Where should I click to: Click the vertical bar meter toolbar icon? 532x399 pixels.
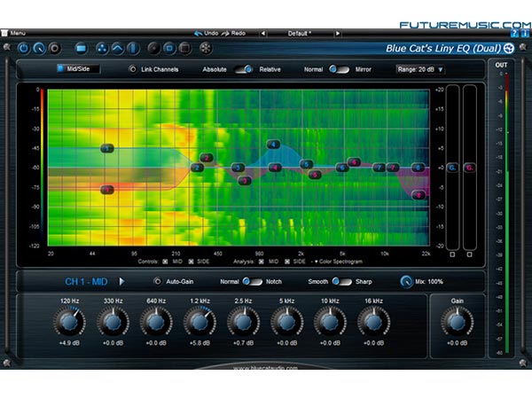click(133, 49)
